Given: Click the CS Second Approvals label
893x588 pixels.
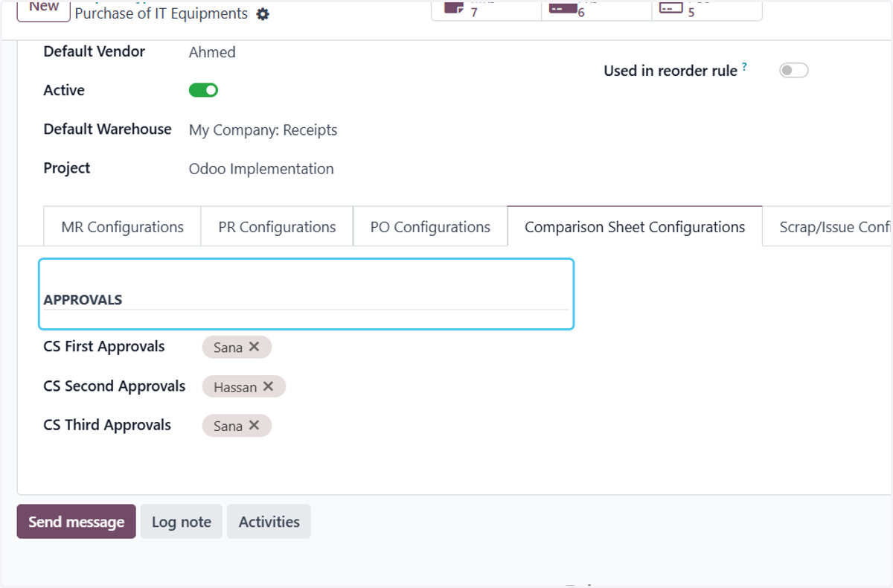Looking at the screenshot, I should [x=115, y=386].
